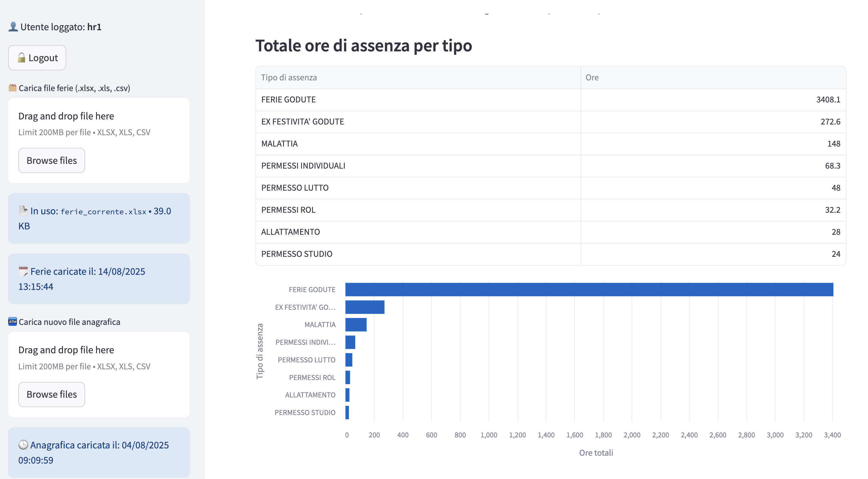Image resolution: width=868 pixels, height=479 pixels.
Task: Click the ATM icon beside Carica nuovo file anagrafica
Action: pyautogui.click(x=13, y=322)
